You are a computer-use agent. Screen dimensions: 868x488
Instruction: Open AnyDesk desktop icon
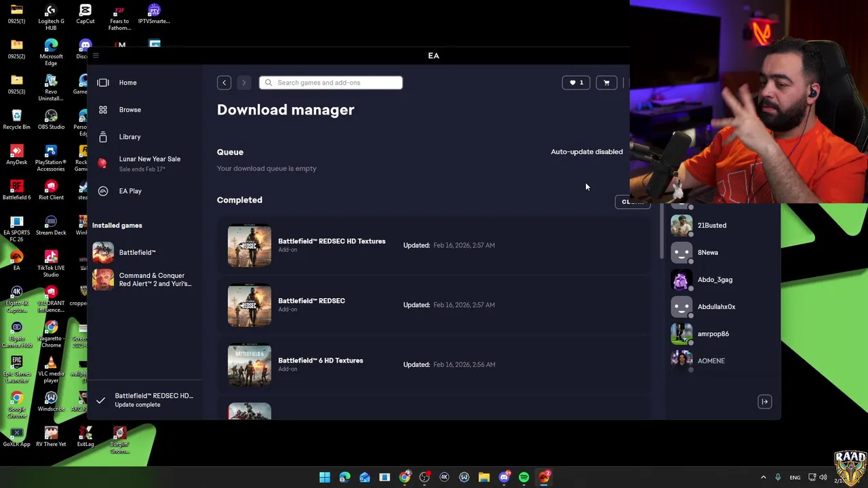(x=17, y=155)
